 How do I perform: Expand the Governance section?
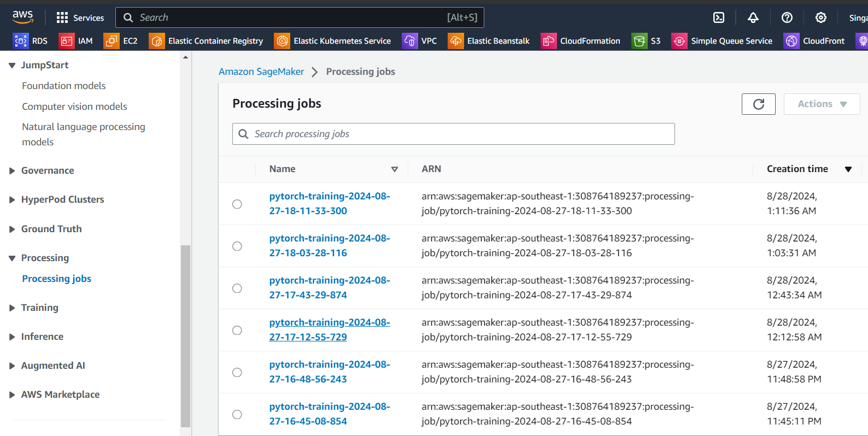tap(12, 171)
